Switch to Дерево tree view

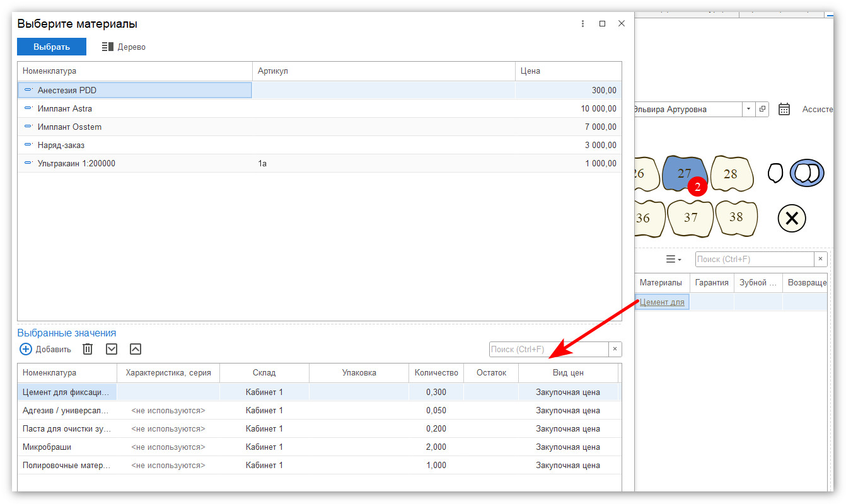(x=124, y=47)
